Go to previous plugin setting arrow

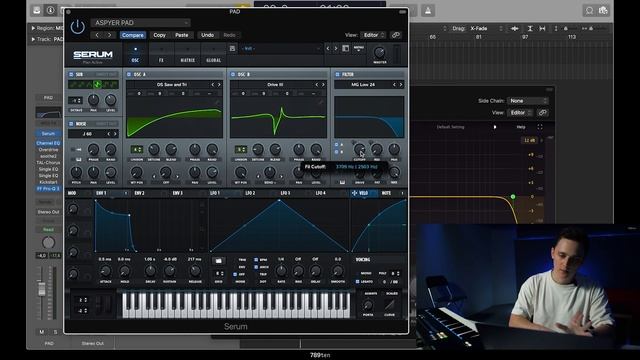pos(97,35)
